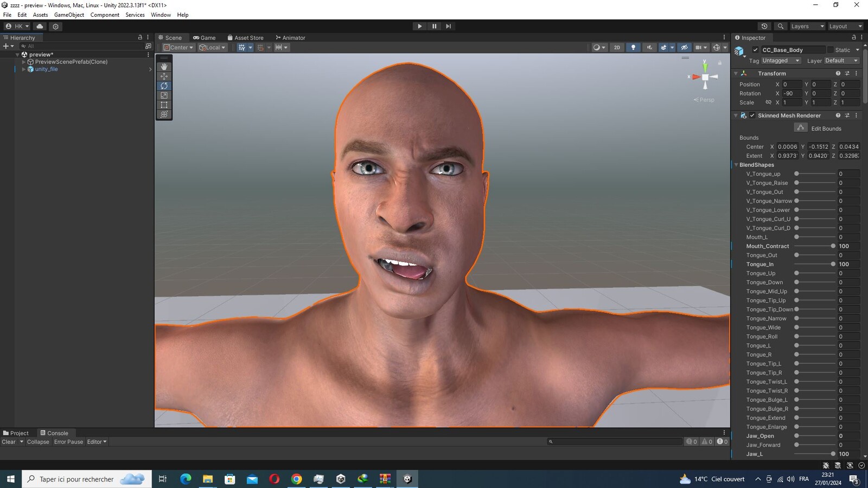Select the Hand view tool

pos(164,67)
